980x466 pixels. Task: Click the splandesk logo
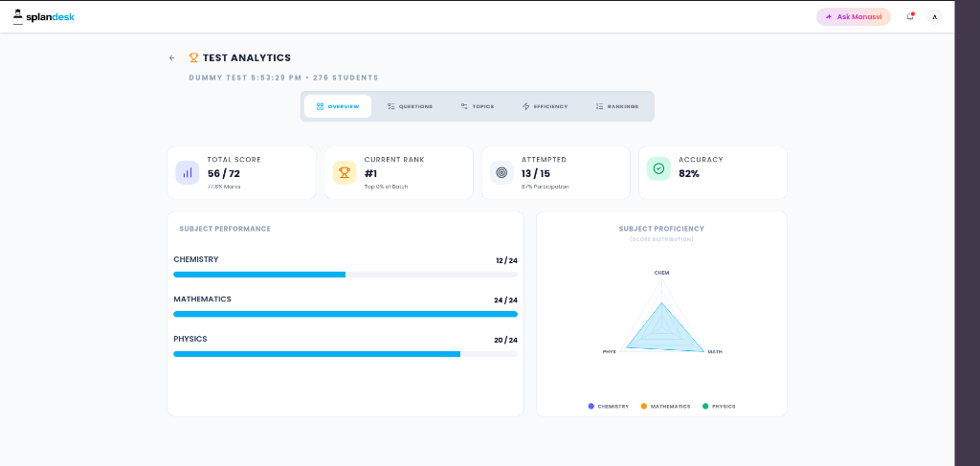pyautogui.click(x=44, y=17)
